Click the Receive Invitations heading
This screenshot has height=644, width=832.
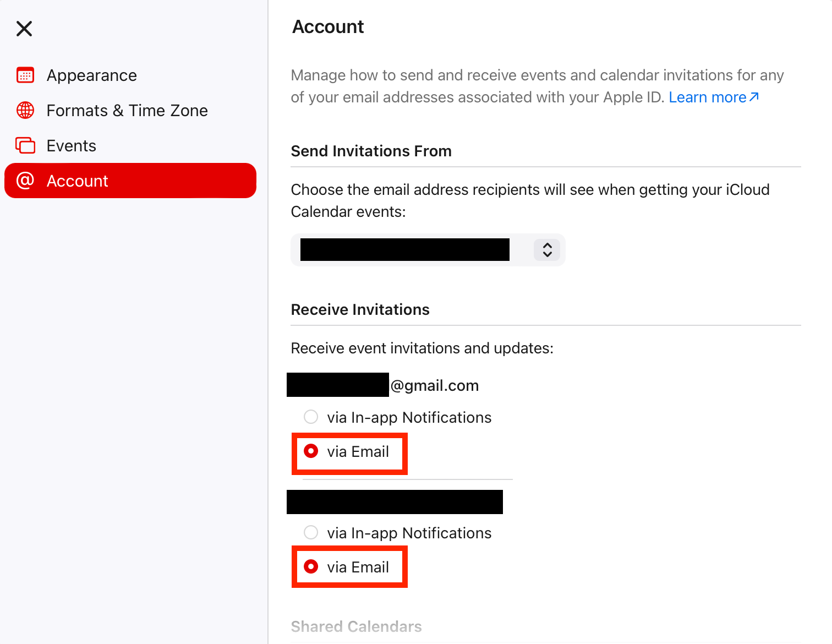pos(360,310)
